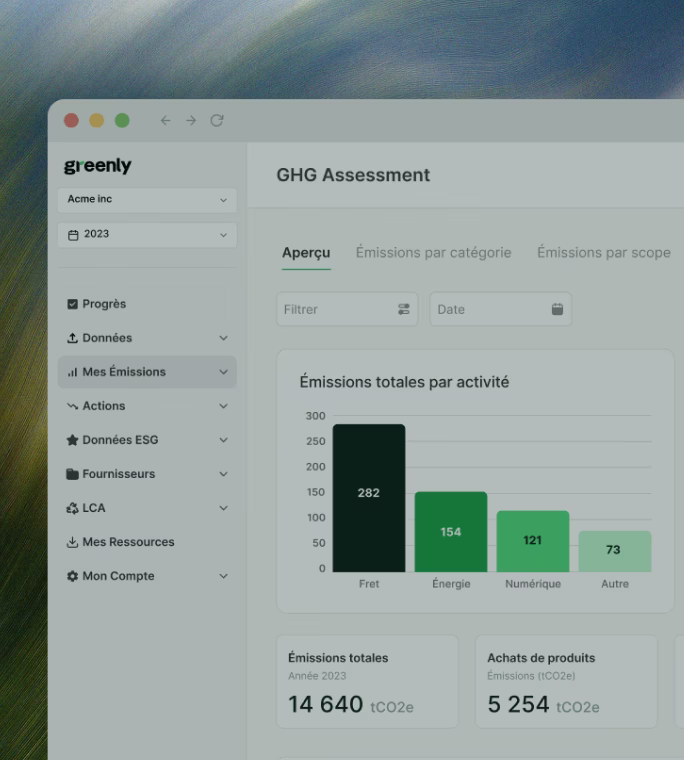Viewport: 684px width, 760px height.
Task: Expand the Actions chevron
Action: [223, 406]
